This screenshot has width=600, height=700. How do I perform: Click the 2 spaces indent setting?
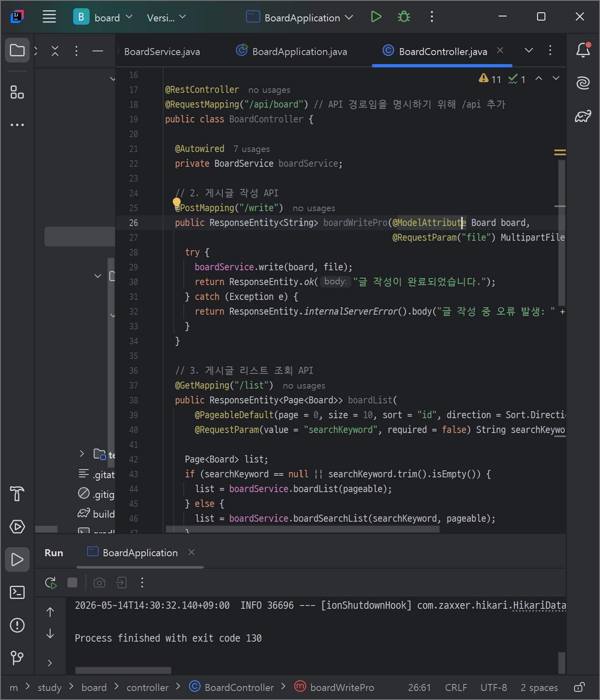pyautogui.click(x=539, y=688)
